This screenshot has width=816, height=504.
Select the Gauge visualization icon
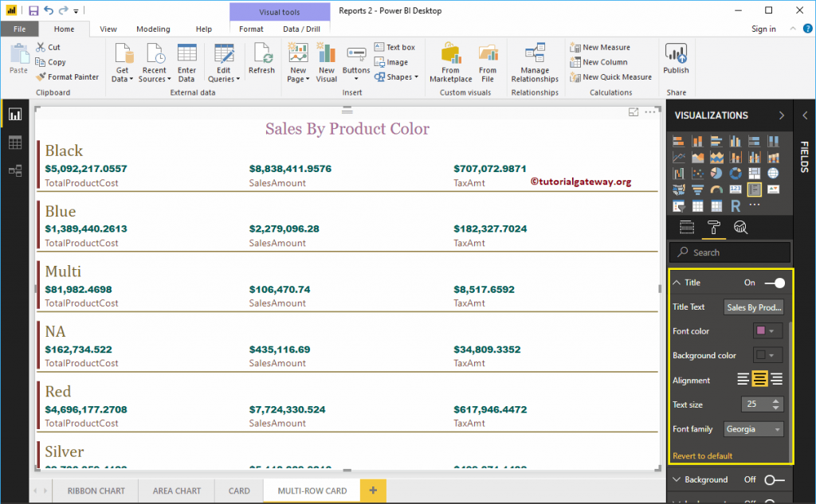(716, 189)
